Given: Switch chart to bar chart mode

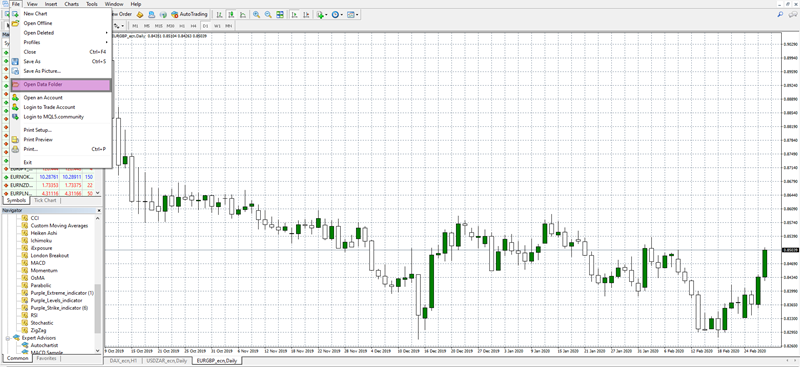Looking at the screenshot, I should coord(219,15).
